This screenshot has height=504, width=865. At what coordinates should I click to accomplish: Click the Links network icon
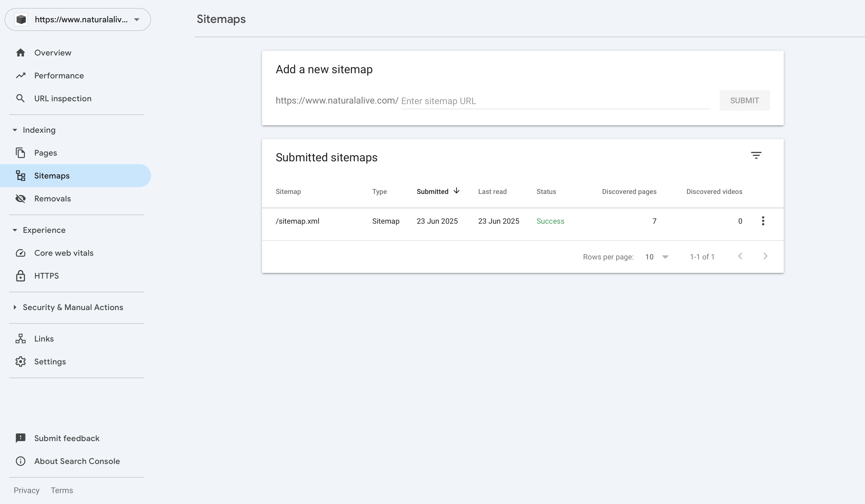[x=21, y=339]
